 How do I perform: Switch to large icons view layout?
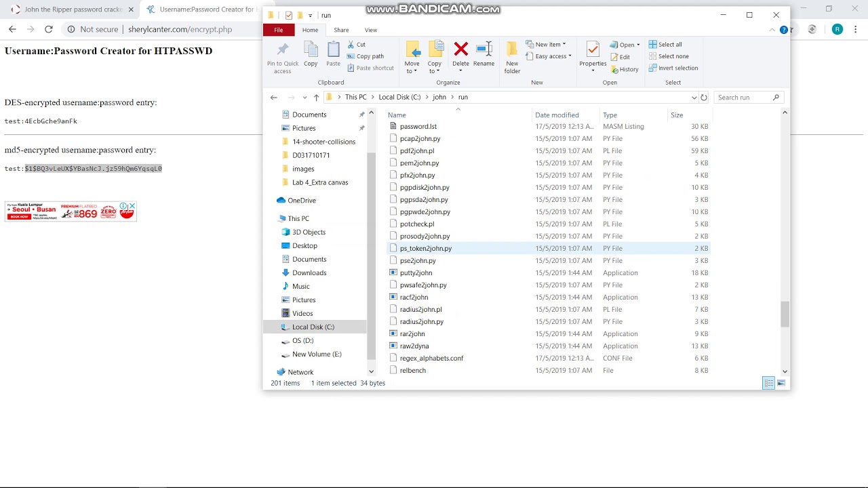pos(781,383)
